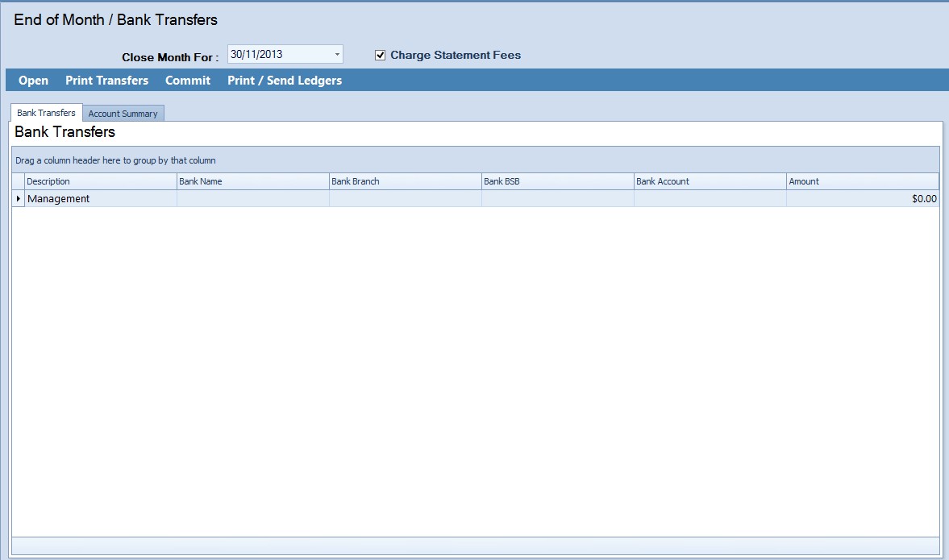The image size is (949, 560).
Task: Sort by the Description column header
Action: pyautogui.click(x=100, y=181)
